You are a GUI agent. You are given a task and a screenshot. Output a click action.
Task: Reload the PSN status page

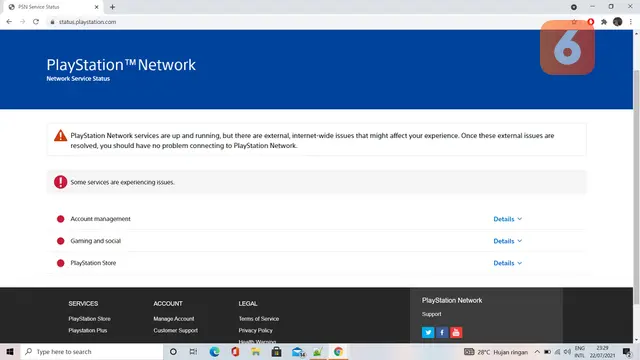[36, 22]
